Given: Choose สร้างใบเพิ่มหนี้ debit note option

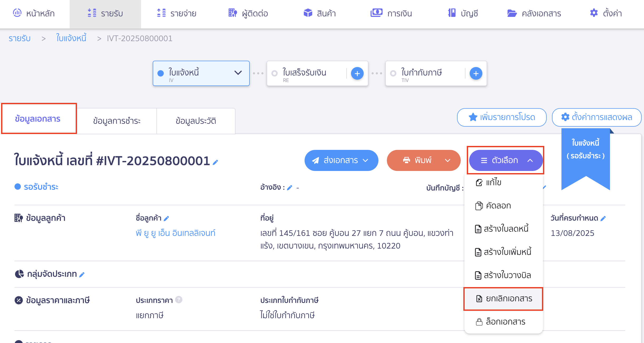Looking at the screenshot, I should tap(503, 252).
